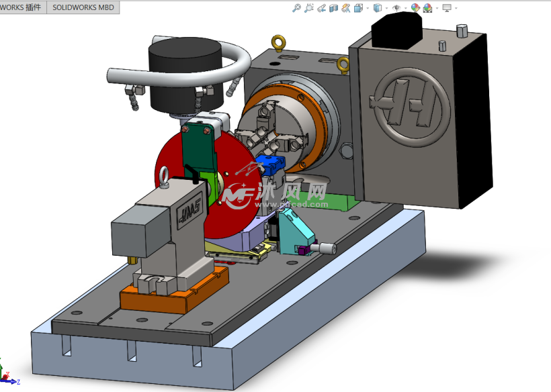Open the Dynamic Annotation Views icon
This screenshot has width=551, height=392.
345,8
